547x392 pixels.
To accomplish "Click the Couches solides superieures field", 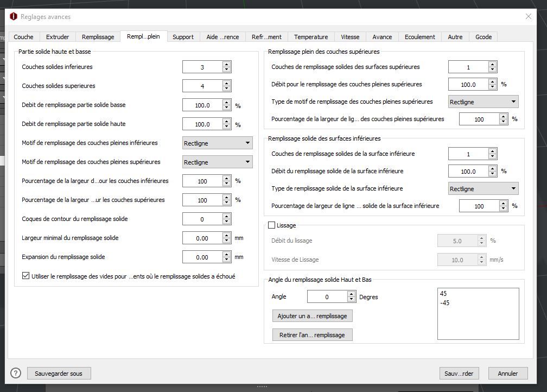I will 202,86.
